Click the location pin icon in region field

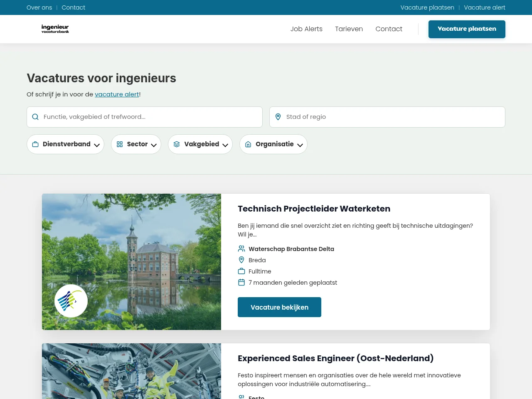(278, 117)
